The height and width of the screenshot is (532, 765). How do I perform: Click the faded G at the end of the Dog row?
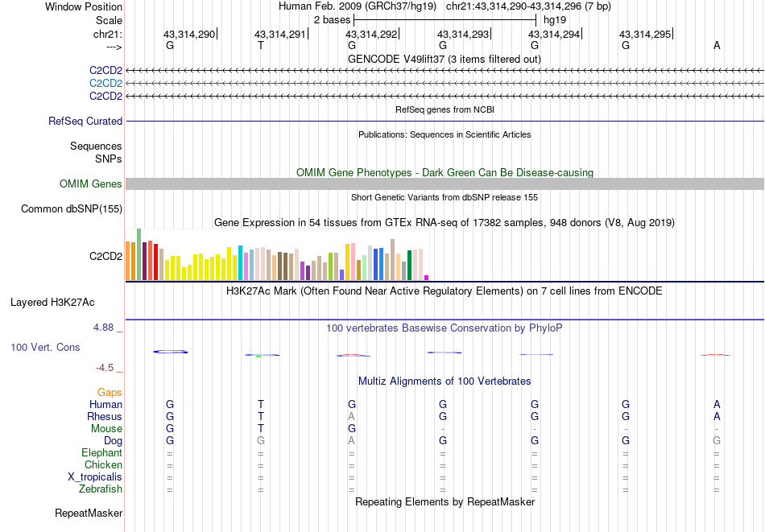[717, 441]
